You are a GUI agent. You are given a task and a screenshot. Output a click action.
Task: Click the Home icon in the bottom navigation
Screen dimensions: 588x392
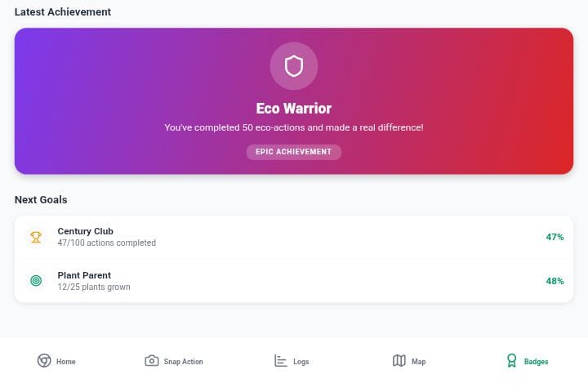click(x=44, y=360)
